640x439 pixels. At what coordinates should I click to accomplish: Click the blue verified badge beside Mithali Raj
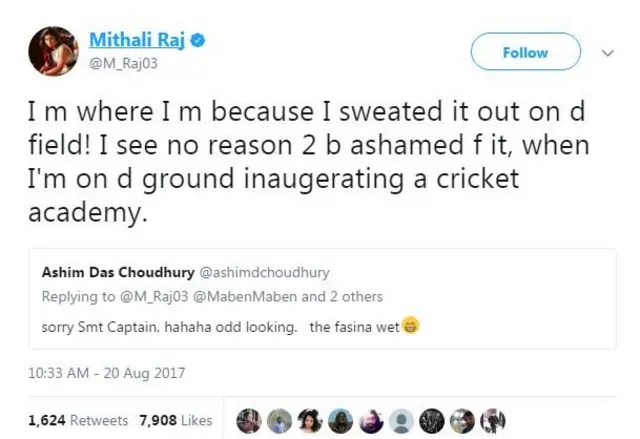(199, 40)
